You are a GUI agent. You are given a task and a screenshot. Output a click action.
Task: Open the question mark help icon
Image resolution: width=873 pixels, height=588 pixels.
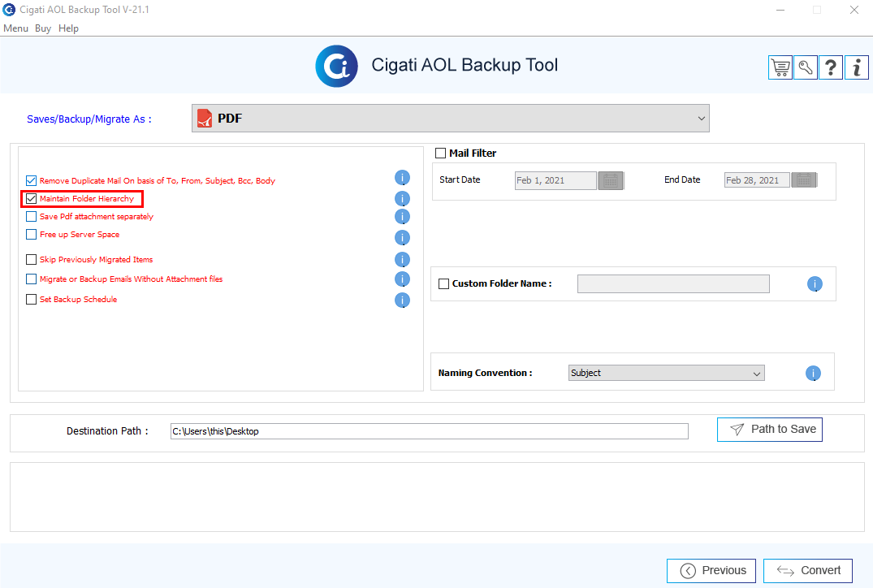coord(831,68)
